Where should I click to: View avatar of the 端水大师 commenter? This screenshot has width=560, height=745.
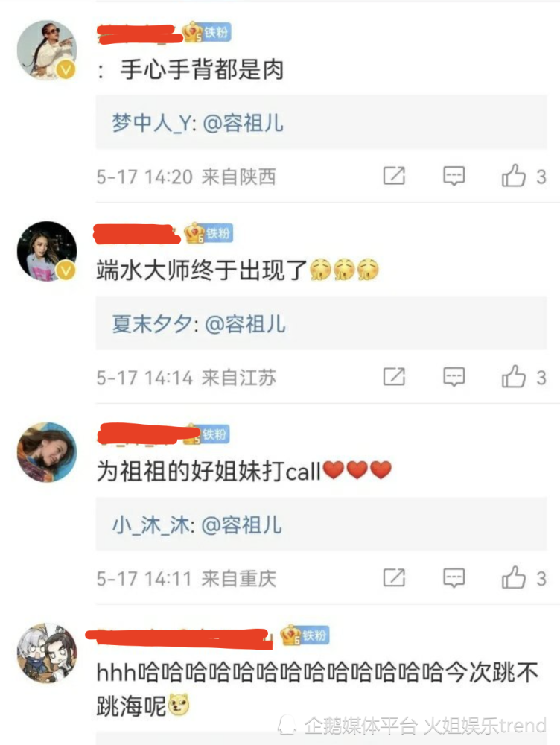coord(47,251)
